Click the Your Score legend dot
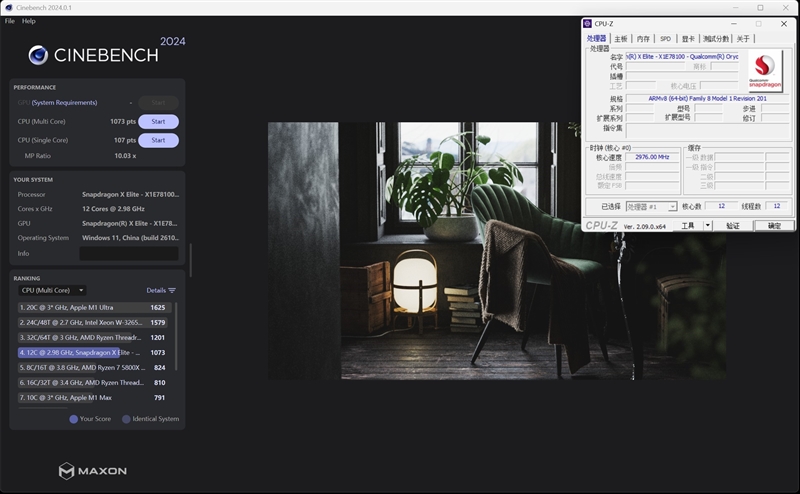The width and height of the screenshot is (800, 494). 73,419
